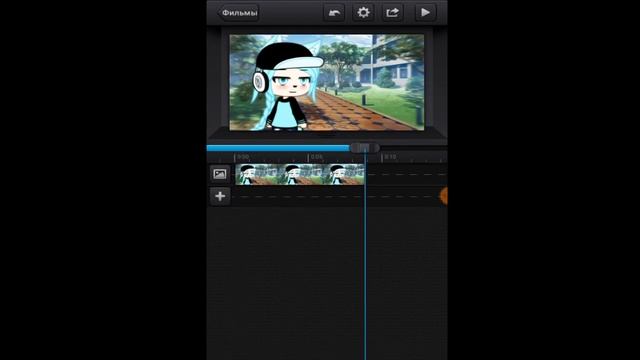This screenshot has height=360, width=640.
Task: Play the movie preview
Action: coord(425,13)
